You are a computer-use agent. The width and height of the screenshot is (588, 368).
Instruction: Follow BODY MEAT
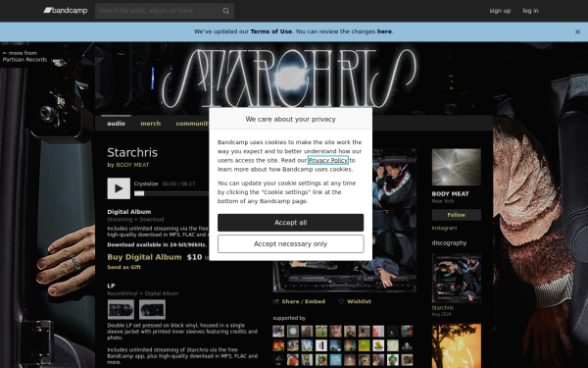pos(456,215)
